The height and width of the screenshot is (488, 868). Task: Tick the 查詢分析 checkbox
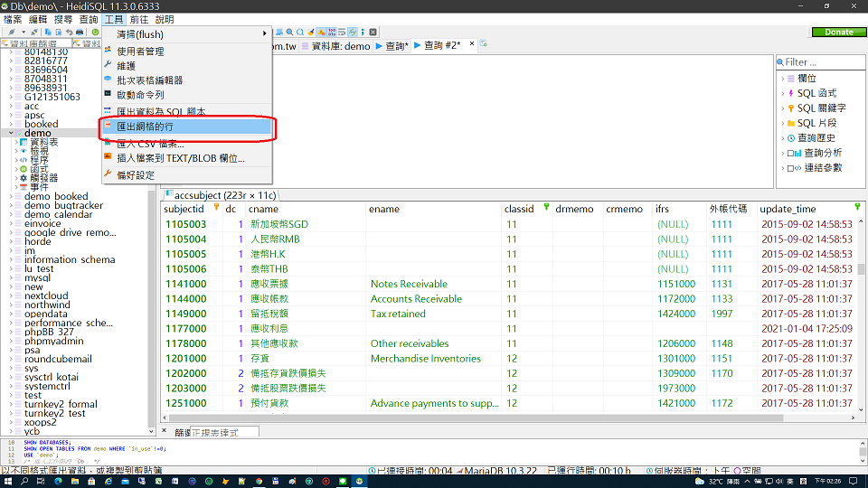791,154
